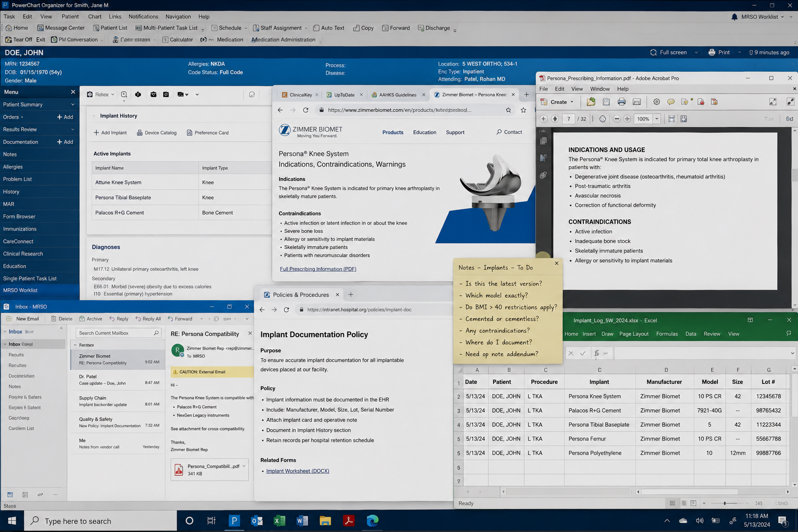
Task: Open Preference Card button
Action: click(207, 132)
